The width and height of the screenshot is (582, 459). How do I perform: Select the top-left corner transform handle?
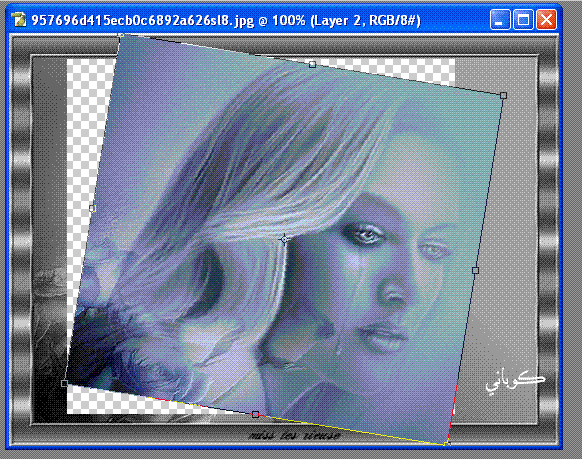click(x=121, y=35)
